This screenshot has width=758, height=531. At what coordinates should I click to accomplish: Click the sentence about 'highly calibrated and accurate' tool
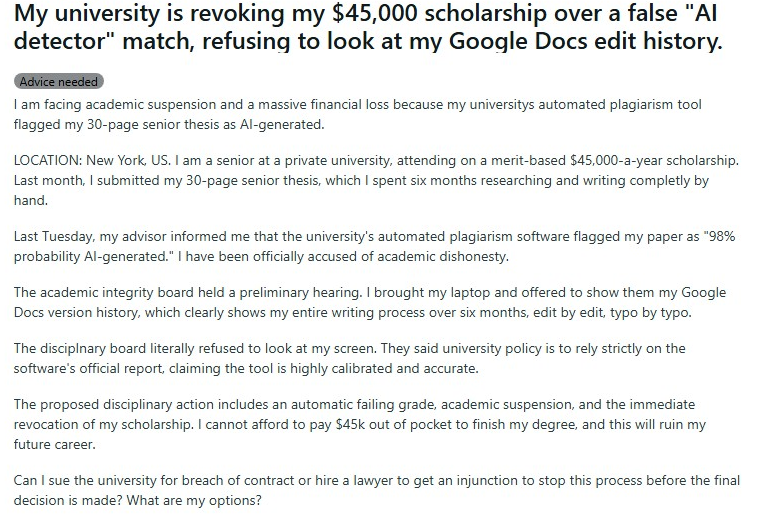(350, 358)
